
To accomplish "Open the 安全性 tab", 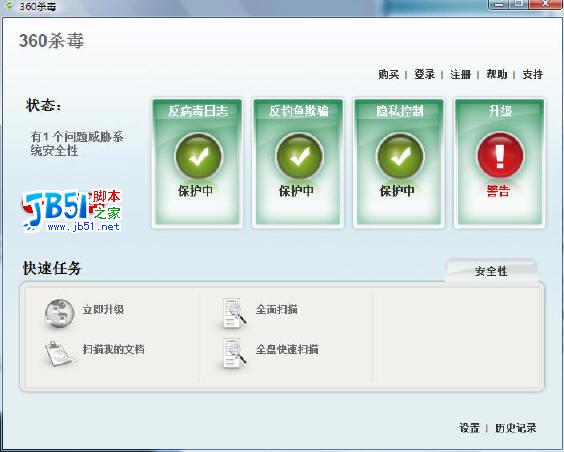I will 491,271.
